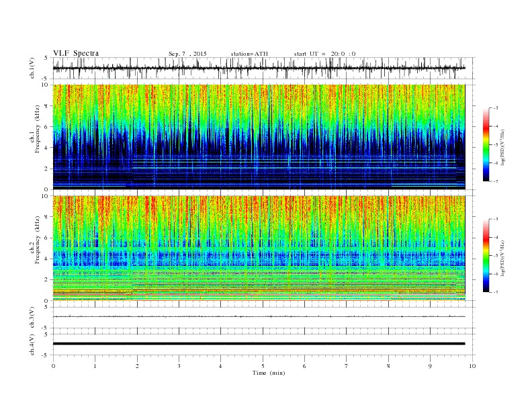Viewport: 532px width, 411px height.
Task: Click the "4" kHz tick of ch.2 spectrogram
Action: click(x=46, y=259)
